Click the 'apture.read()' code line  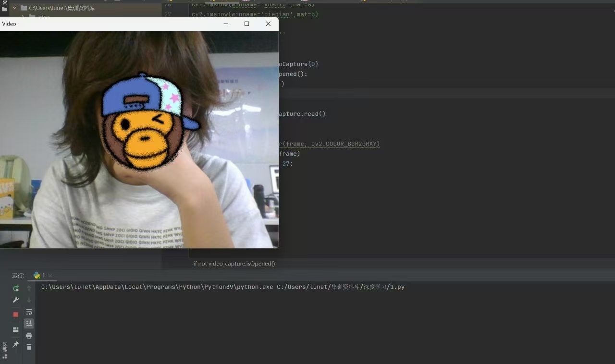pyautogui.click(x=302, y=114)
